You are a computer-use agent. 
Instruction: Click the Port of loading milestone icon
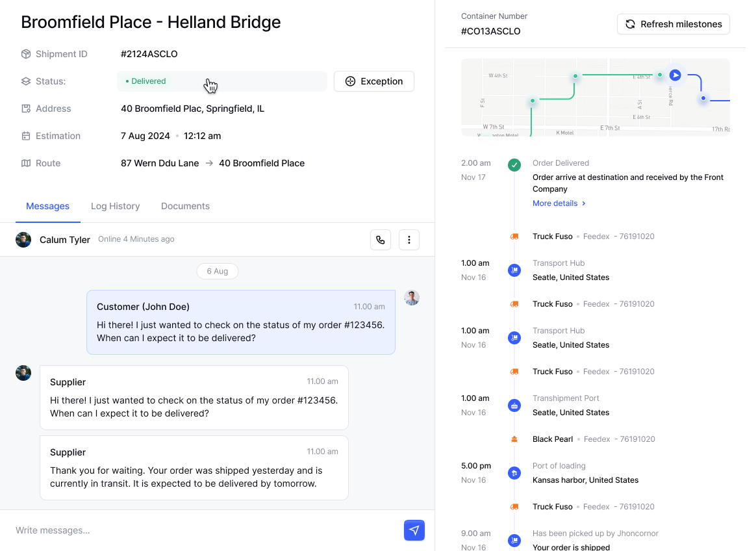514,473
